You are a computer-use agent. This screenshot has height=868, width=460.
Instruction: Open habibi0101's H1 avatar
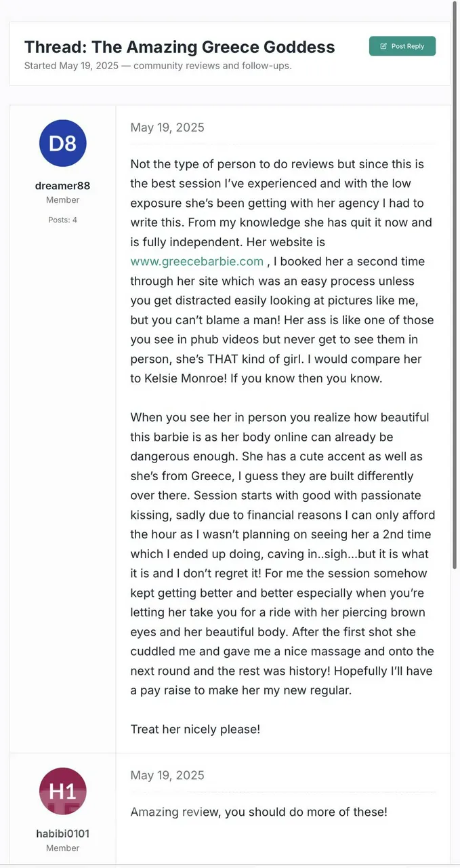[63, 791]
